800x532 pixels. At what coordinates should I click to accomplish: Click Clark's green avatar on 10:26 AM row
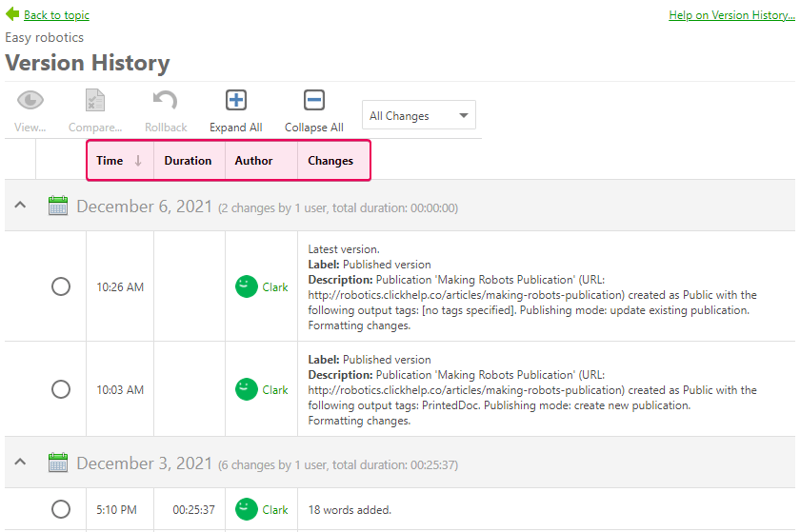[247, 286]
